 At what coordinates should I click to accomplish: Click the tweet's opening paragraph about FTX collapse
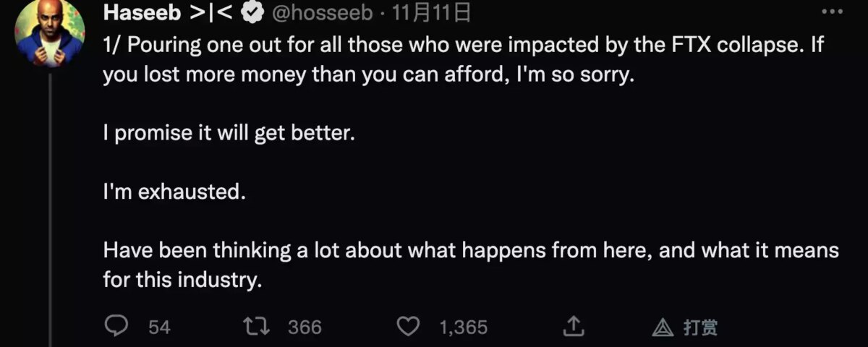(464, 60)
